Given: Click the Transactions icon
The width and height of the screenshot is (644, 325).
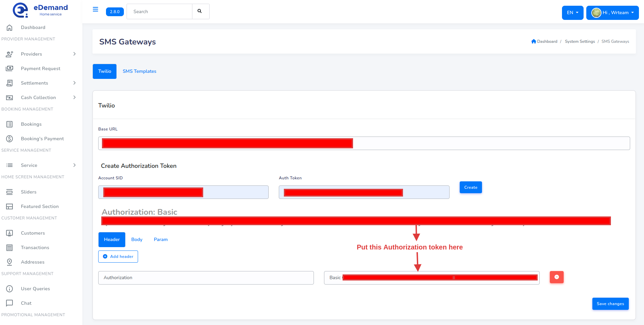Looking at the screenshot, I should click(x=9, y=247).
